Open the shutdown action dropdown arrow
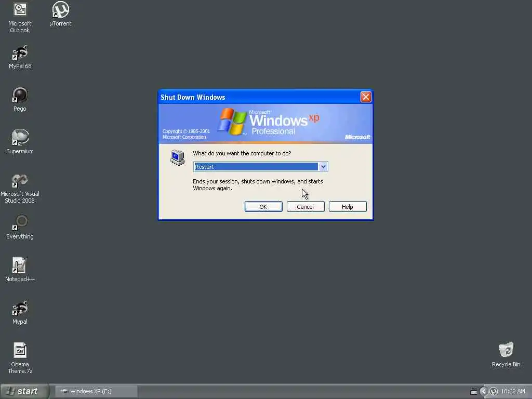This screenshot has width=532, height=399. [323, 167]
